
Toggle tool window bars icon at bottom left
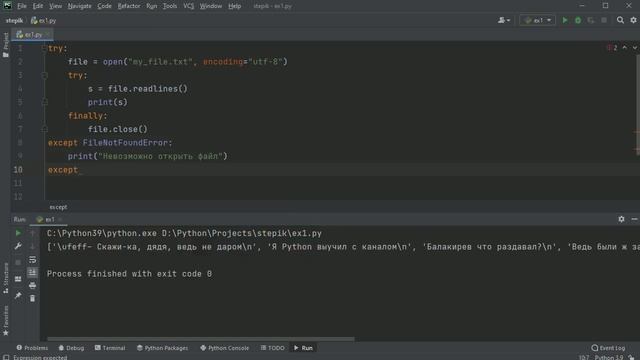click(6, 357)
